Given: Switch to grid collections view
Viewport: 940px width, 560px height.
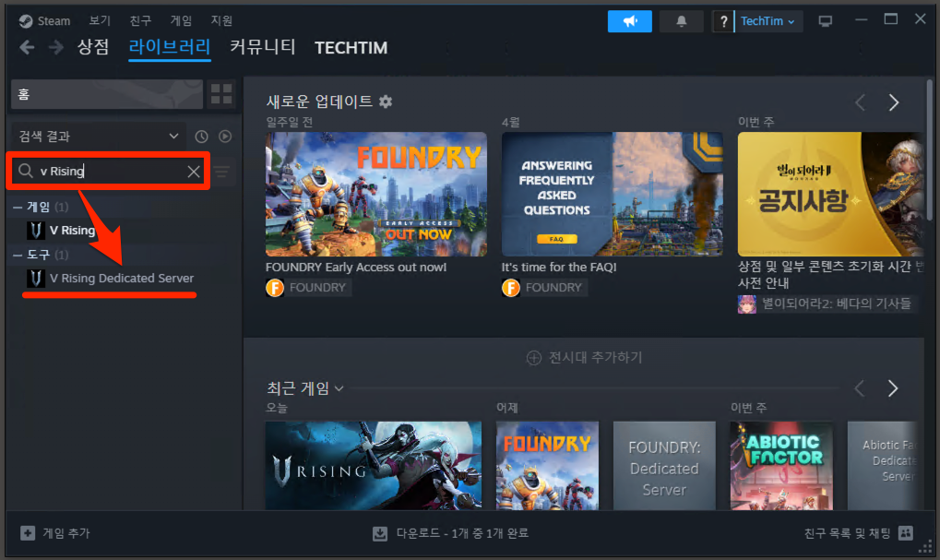Looking at the screenshot, I should [221, 94].
